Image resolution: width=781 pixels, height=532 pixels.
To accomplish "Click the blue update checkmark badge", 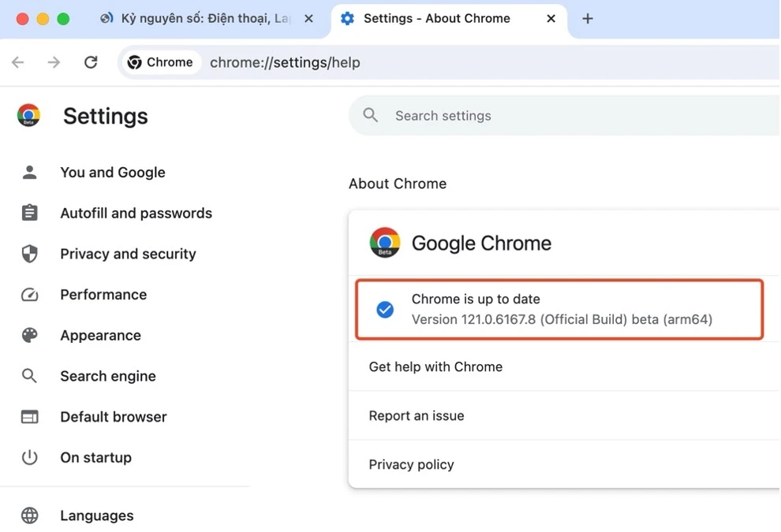I will 384,310.
